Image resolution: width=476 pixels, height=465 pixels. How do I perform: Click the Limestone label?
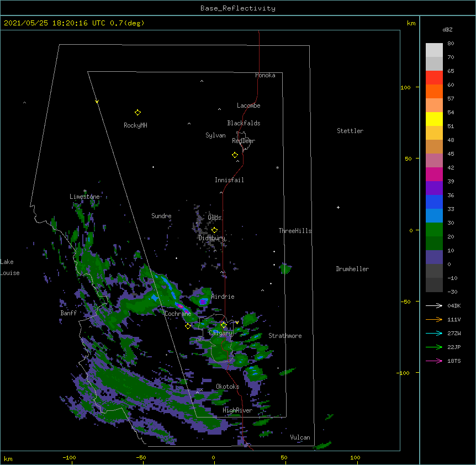(84, 197)
